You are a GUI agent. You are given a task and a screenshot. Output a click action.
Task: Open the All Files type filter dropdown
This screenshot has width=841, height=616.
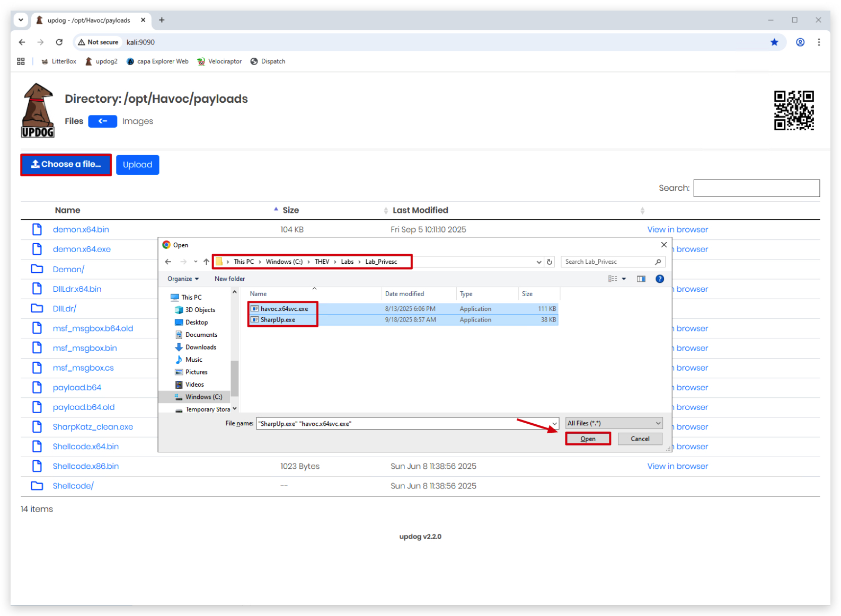pyautogui.click(x=614, y=423)
